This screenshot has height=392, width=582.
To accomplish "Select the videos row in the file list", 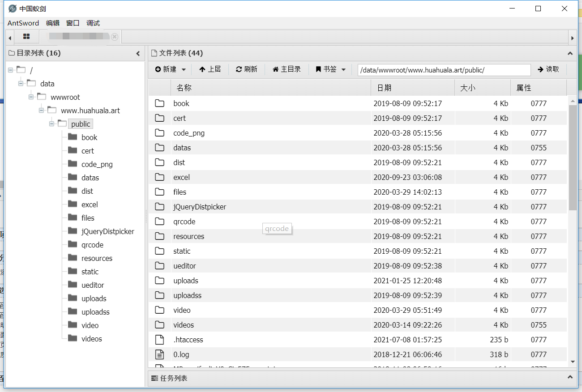I will 358,325.
